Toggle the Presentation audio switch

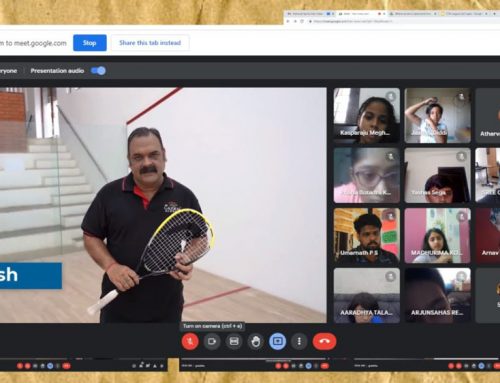click(98, 71)
